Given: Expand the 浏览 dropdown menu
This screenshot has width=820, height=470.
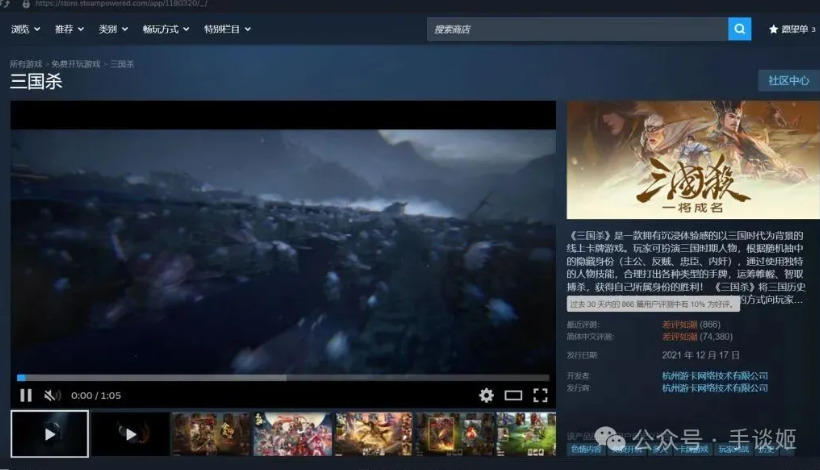Looking at the screenshot, I should pyautogui.click(x=25, y=29).
